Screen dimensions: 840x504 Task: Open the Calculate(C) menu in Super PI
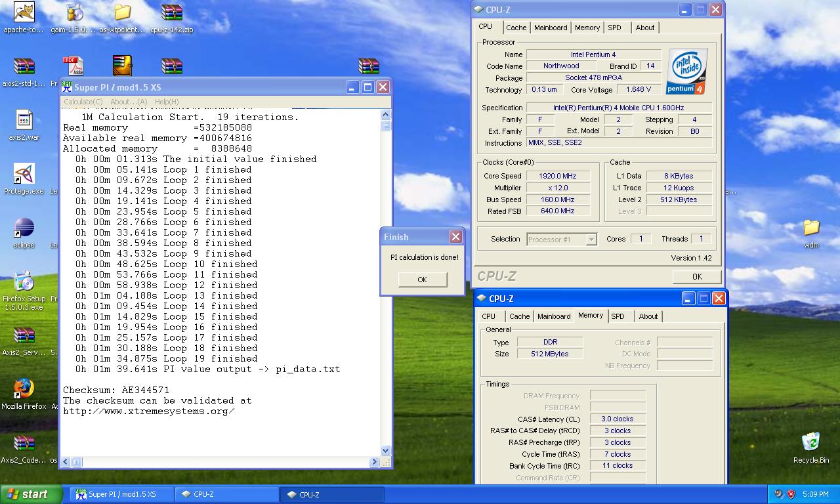[x=83, y=102]
